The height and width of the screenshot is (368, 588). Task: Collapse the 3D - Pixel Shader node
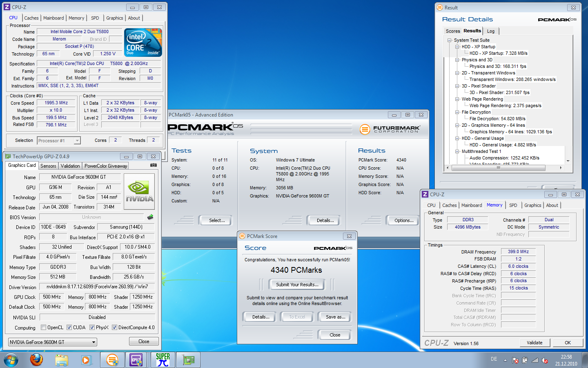457,86
